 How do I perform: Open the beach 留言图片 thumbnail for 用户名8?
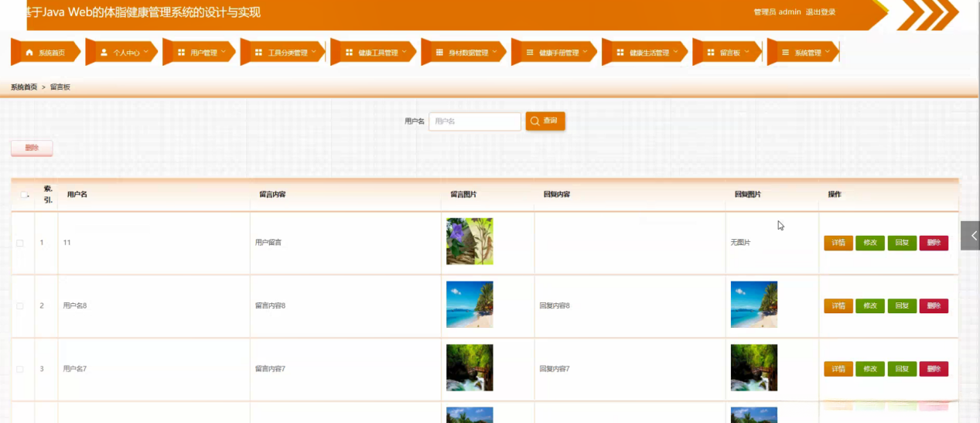pyautogui.click(x=470, y=305)
